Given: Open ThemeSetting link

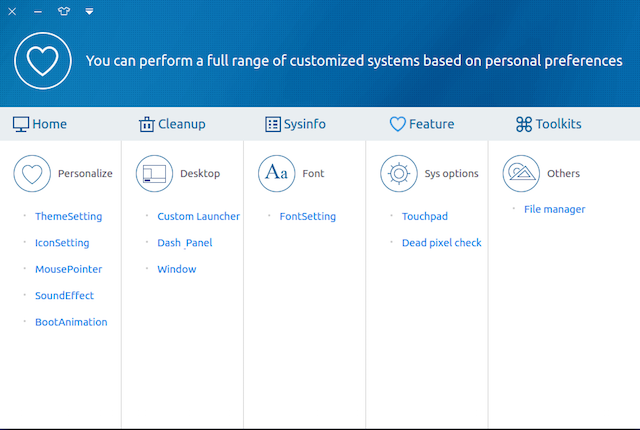Looking at the screenshot, I should point(69,216).
